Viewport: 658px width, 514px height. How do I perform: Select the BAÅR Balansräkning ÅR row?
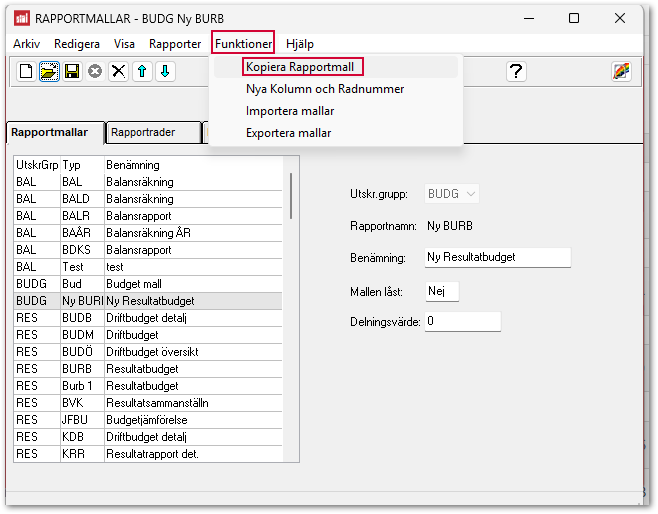[148, 233]
